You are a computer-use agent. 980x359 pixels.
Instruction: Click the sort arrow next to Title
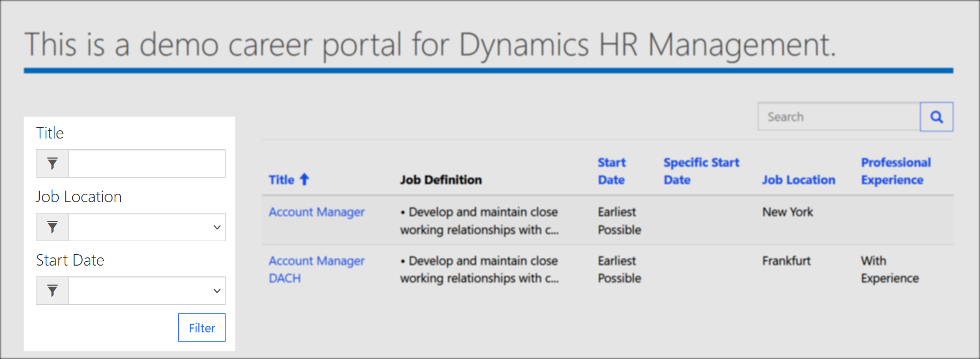pos(304,179)
